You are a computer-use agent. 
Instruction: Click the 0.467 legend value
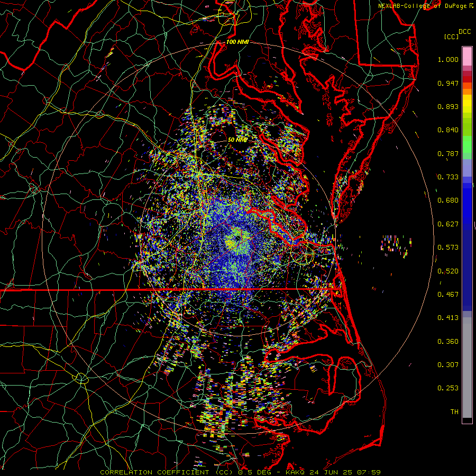[448, 295]
